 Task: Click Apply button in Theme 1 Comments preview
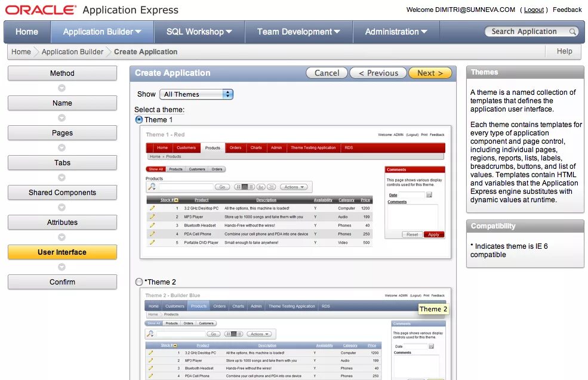(x=433, y=234)
